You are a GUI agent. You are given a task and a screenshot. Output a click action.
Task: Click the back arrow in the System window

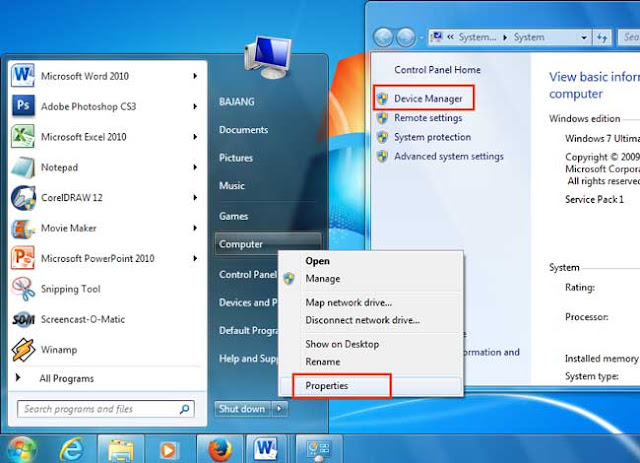383,37
